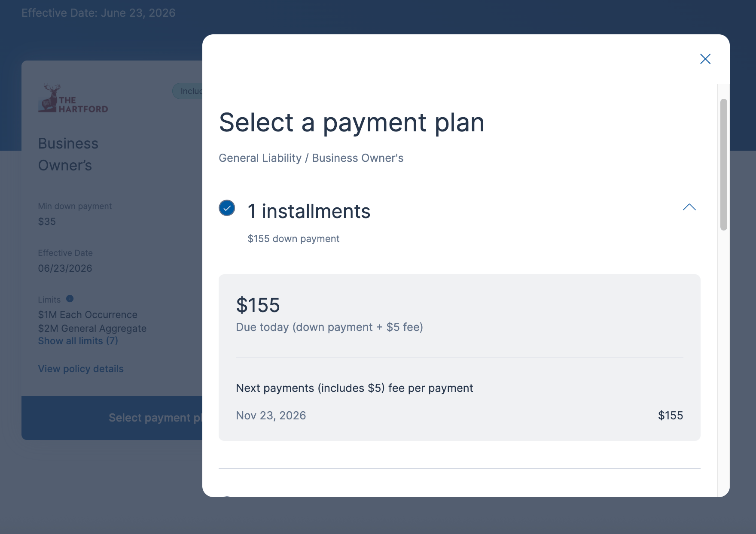Open the Limits info icon
Viewport: 756px width, 534px height.
tap(70, 299)
